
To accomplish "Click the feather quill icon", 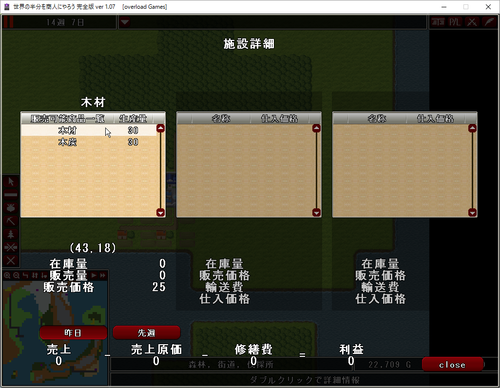I will point(489,22).
